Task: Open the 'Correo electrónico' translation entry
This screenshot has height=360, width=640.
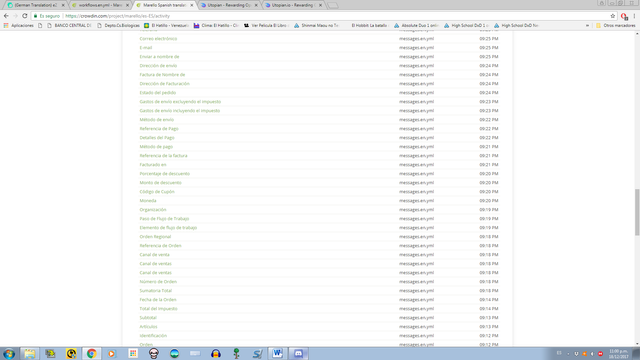Action: click(x=158, y=39)
